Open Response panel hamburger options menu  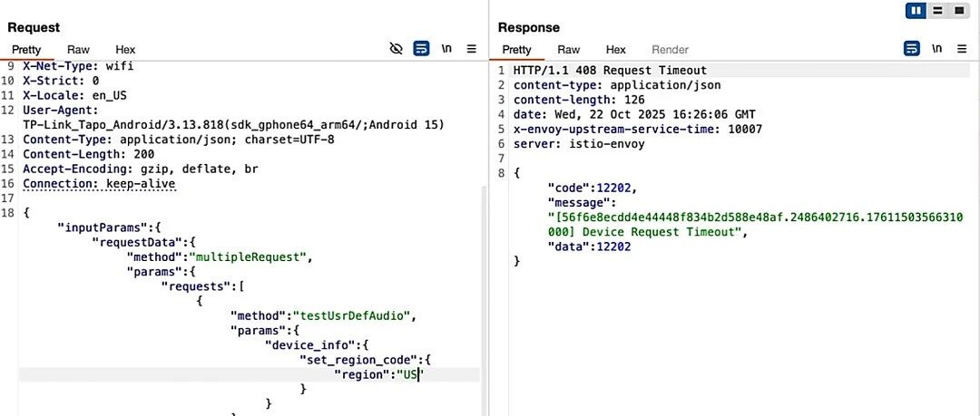(x=962, y=49)
